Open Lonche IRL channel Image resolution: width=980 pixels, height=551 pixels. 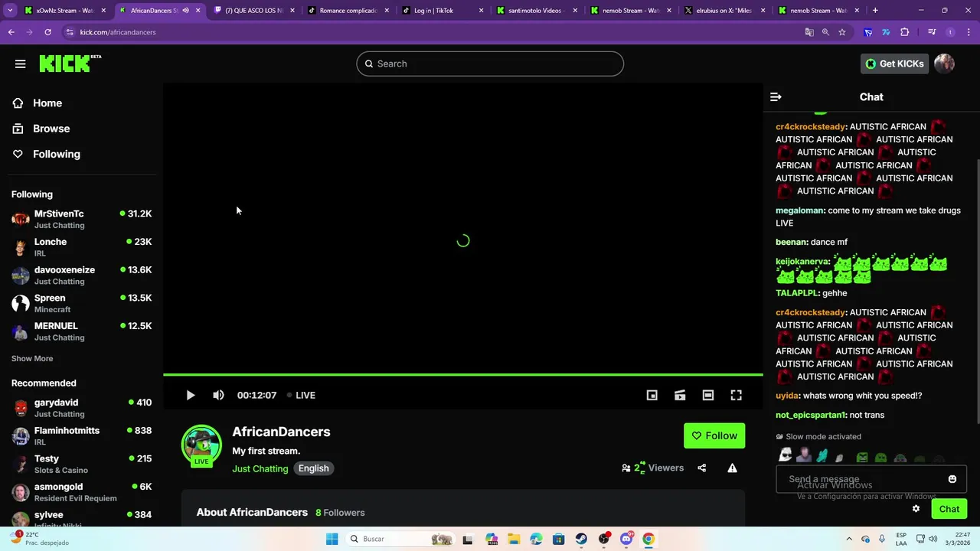81,247
